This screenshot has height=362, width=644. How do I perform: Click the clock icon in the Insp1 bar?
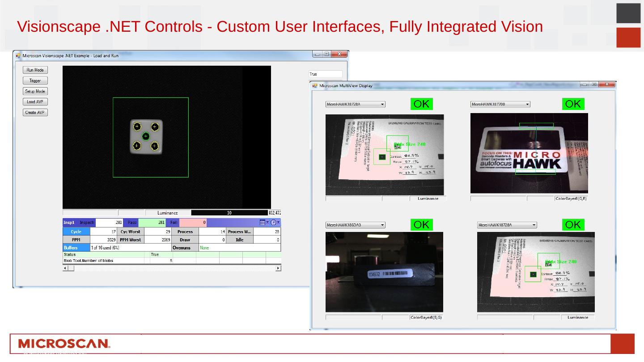[x=273, y=222]
